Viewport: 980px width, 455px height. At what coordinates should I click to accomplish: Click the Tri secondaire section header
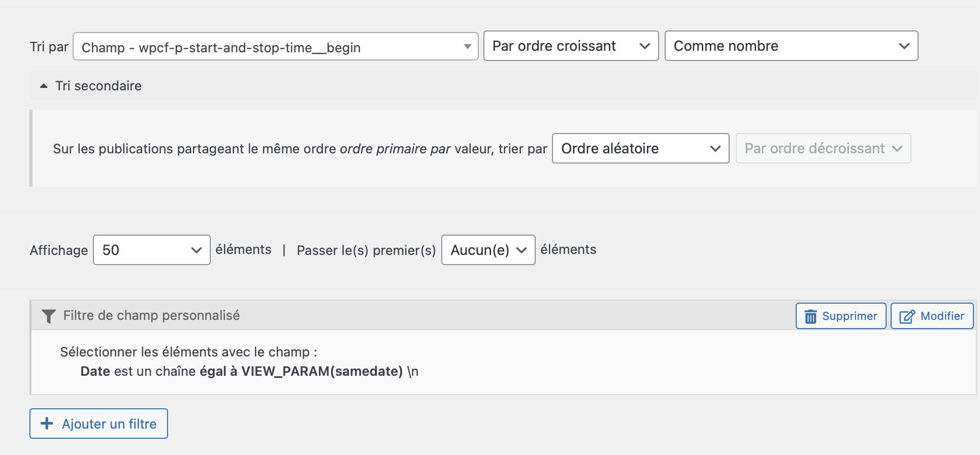tap(503, 86)
